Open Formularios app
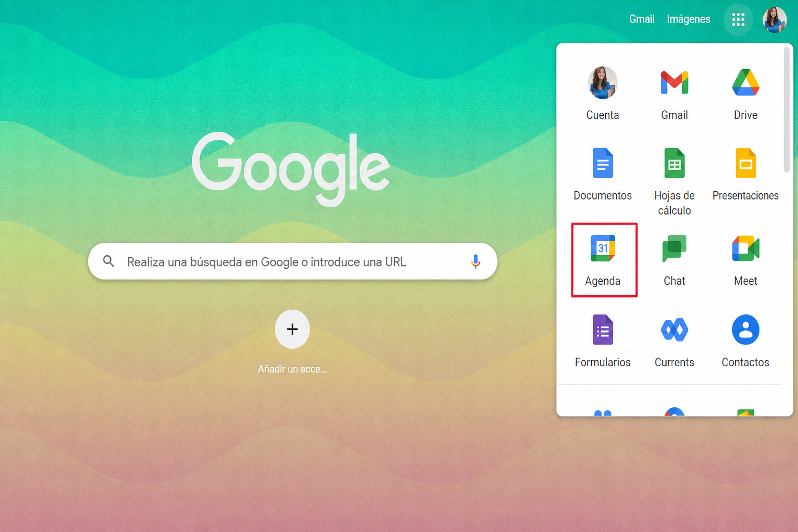Viewport: 798px width, 532px height. [x=603, y=341]
